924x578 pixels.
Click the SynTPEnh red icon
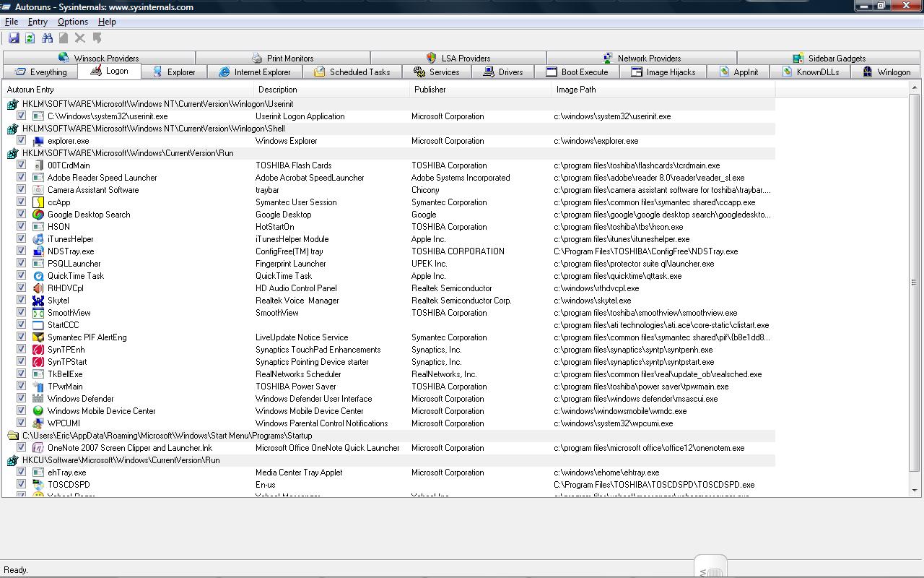click(x=38, y=350)
